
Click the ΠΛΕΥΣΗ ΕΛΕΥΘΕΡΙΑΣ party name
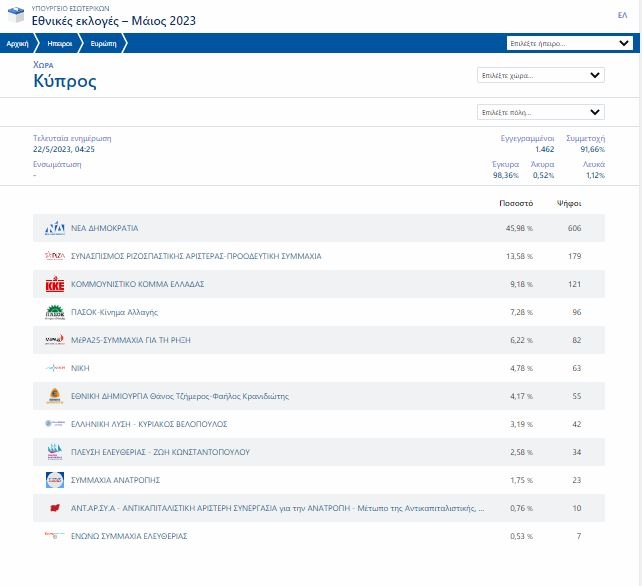tap(160, 452)
